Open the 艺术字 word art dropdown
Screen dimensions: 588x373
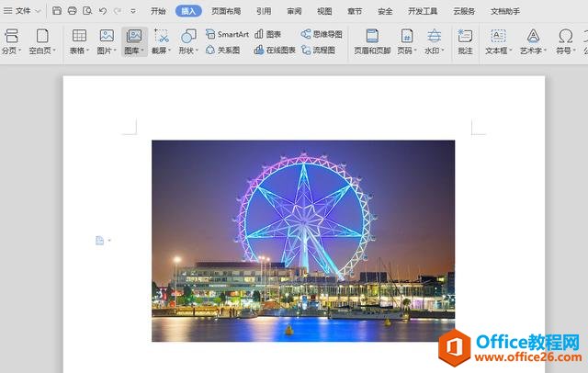(x=533, y=41)
